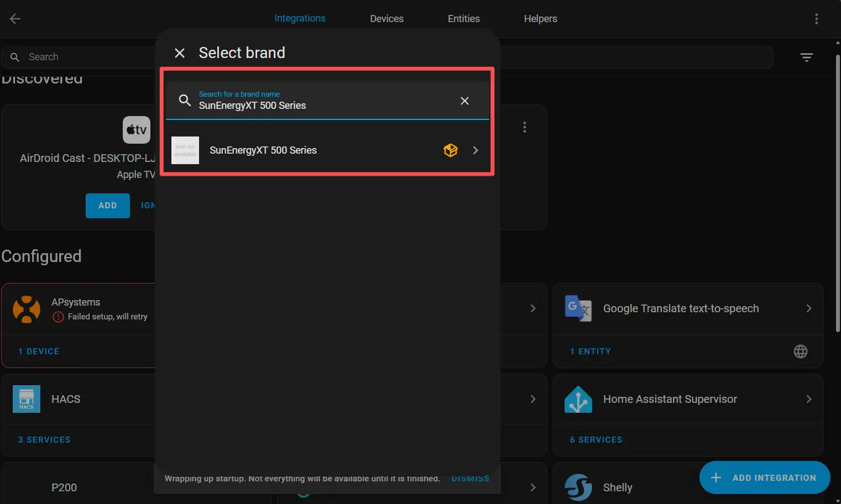Image resolution: width=841 pixels, height=504 pixels.
Task: Switch to the Devices tab
Action: 386,19
